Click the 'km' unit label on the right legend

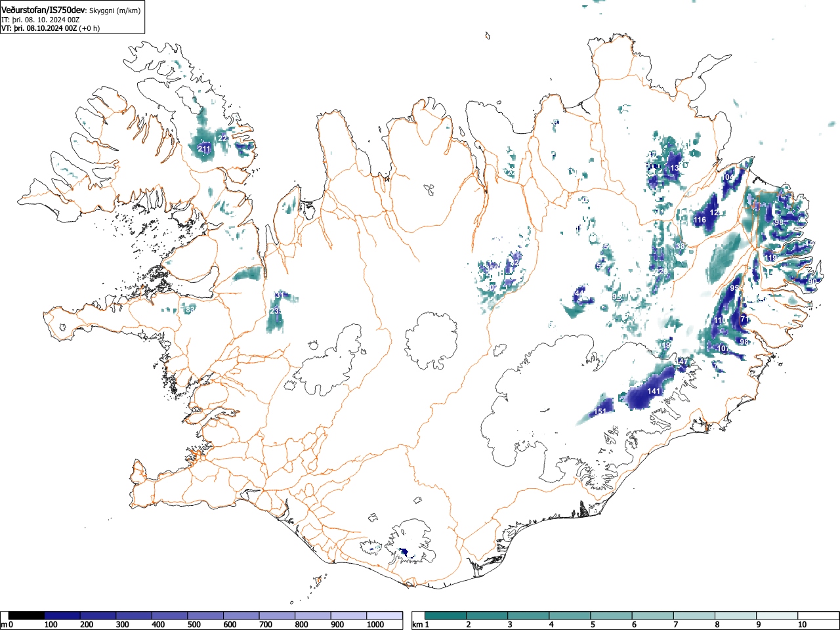(x=417, y=625)
